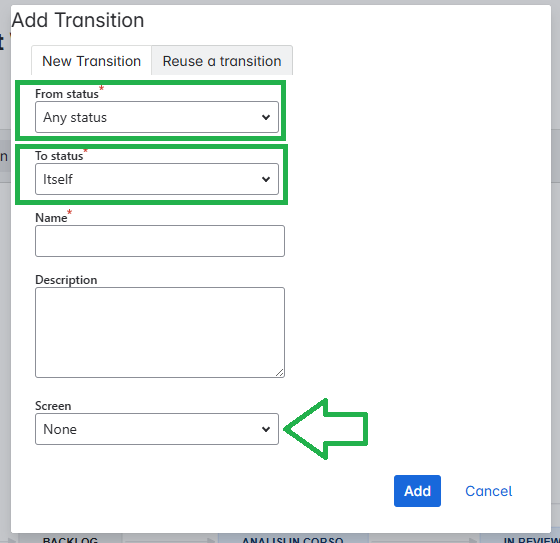This screenshot has height=543, width=560.
Task: Open the From status dropdown showing Any status
Action: coord(157,117)
